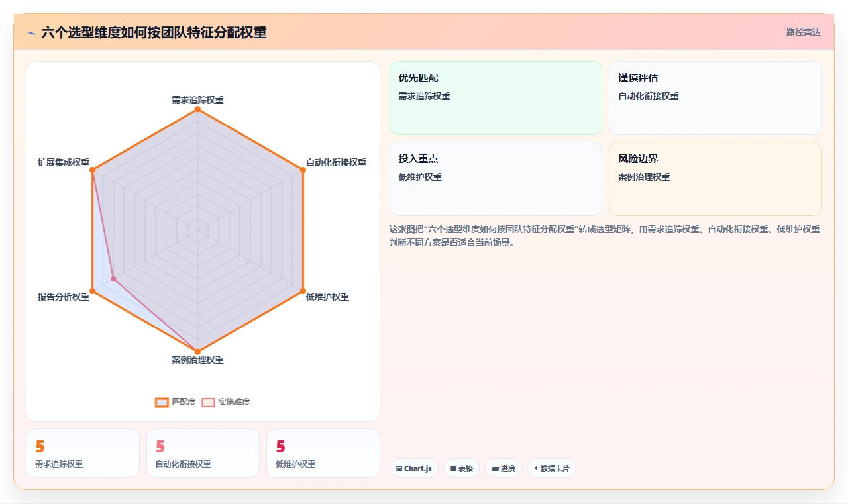The height and width of the screenshot is (504, 848).
Task: Click the orange stat card 5 需求追踪权重
Action: tap(83, 453)
